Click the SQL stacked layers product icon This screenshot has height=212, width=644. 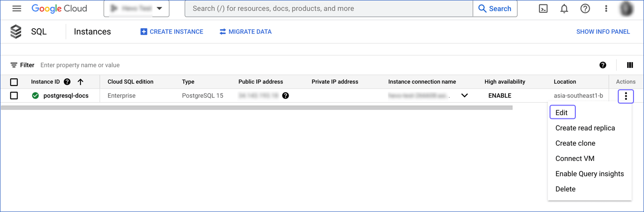point(16,32)
